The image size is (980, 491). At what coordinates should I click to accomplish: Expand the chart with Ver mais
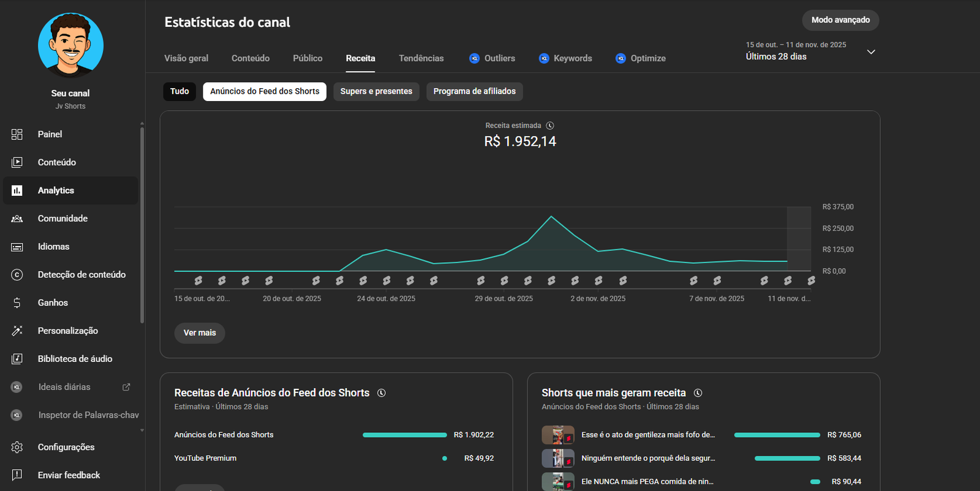200,333
